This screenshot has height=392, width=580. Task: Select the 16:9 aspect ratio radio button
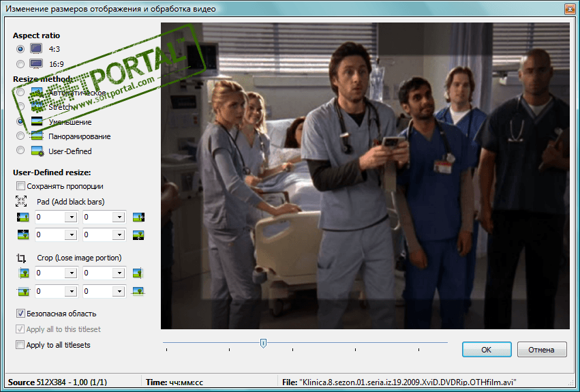click(x=20, y=64)
